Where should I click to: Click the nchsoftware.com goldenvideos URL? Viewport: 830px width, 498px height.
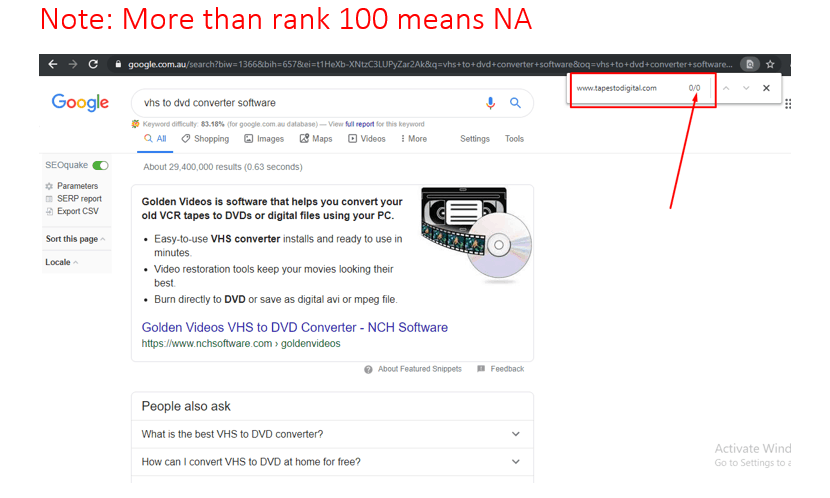(x=241, y=343)
